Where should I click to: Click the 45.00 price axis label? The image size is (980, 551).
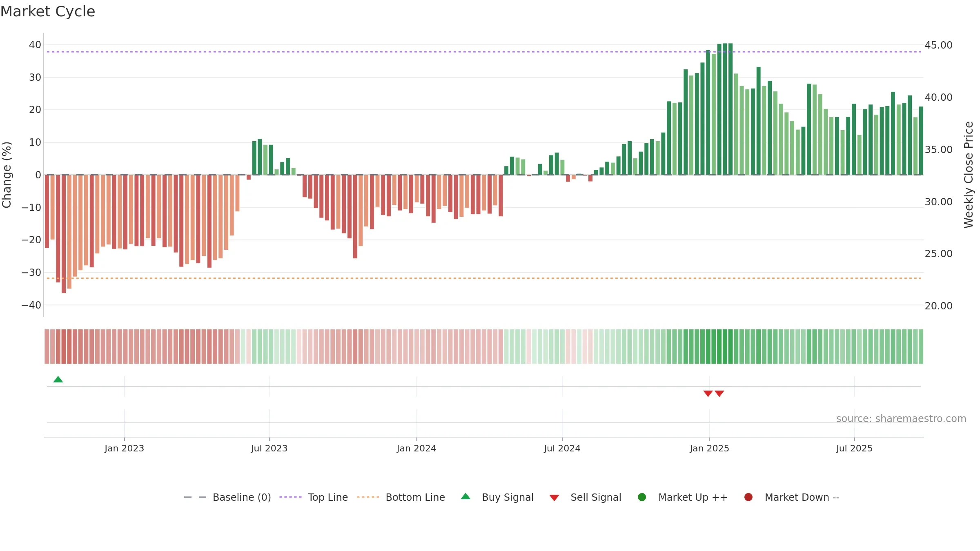pos(938,45)
